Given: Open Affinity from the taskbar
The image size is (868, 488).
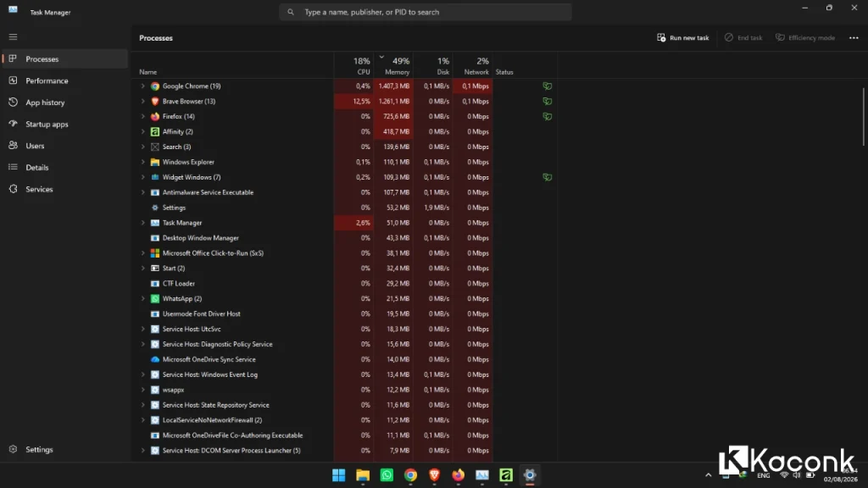Looking at the screenshot, I should coord(506,475).
